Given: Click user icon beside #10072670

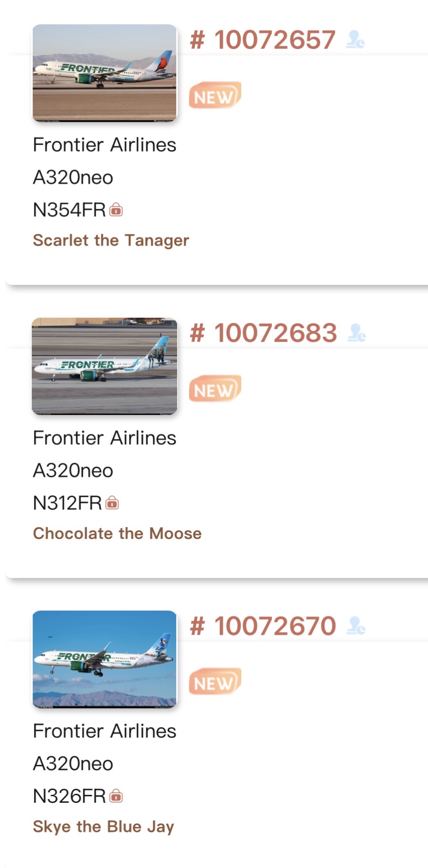Looking at the screenshot, I should coord(356,625).
